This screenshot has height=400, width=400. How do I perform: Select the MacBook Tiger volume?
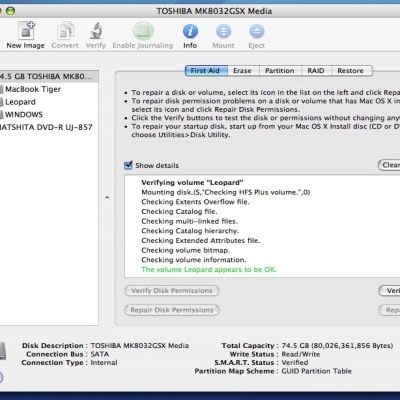(x=49, y=89)
